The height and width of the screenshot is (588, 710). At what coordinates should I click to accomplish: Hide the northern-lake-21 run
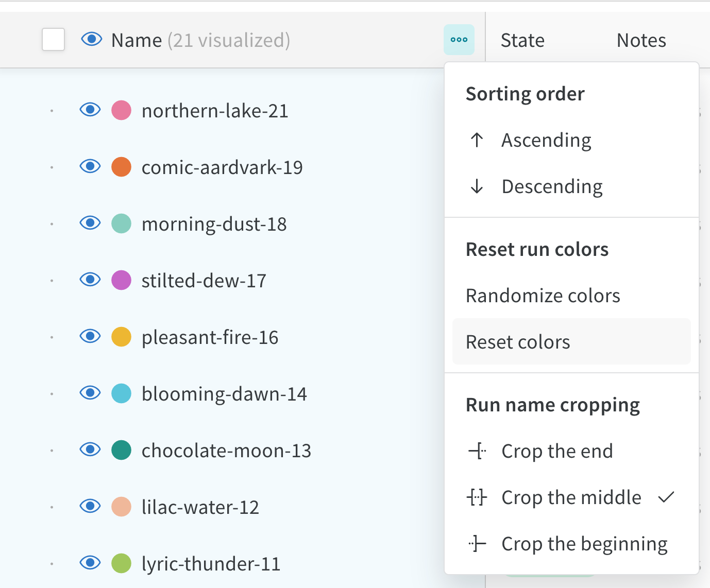[x=90, y=110]
